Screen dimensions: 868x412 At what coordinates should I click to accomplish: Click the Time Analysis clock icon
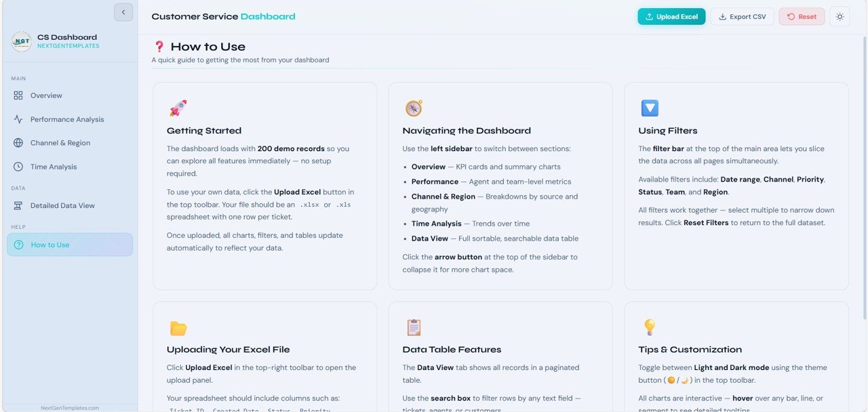[18, 166]
